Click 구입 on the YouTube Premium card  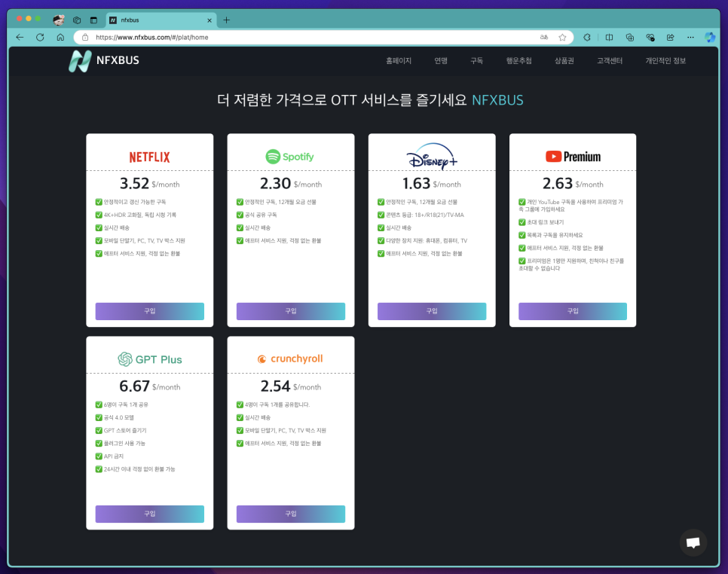click(573, 311)
